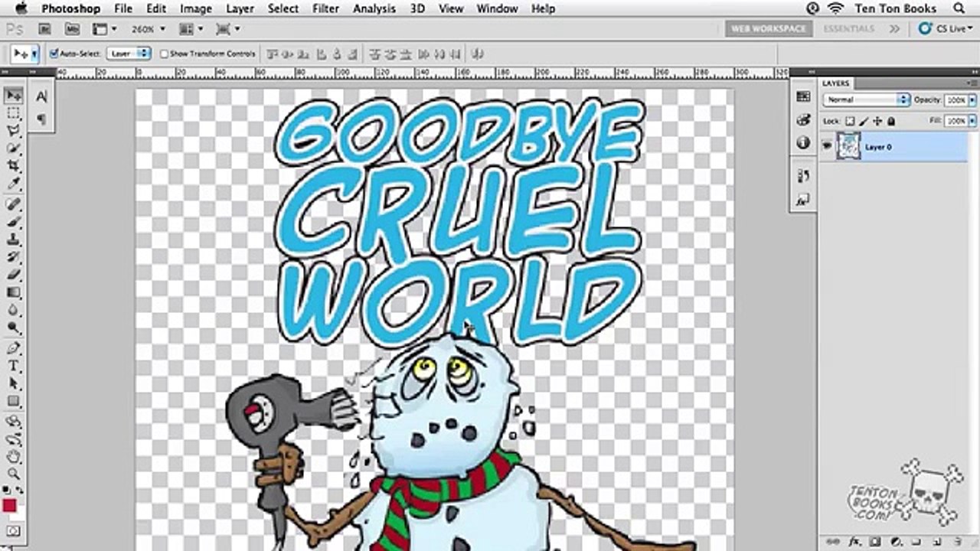The height and width of the screenshot is (551, 980).
Task: Switch to the Web Workspace
Action: (x=768, y=29)
